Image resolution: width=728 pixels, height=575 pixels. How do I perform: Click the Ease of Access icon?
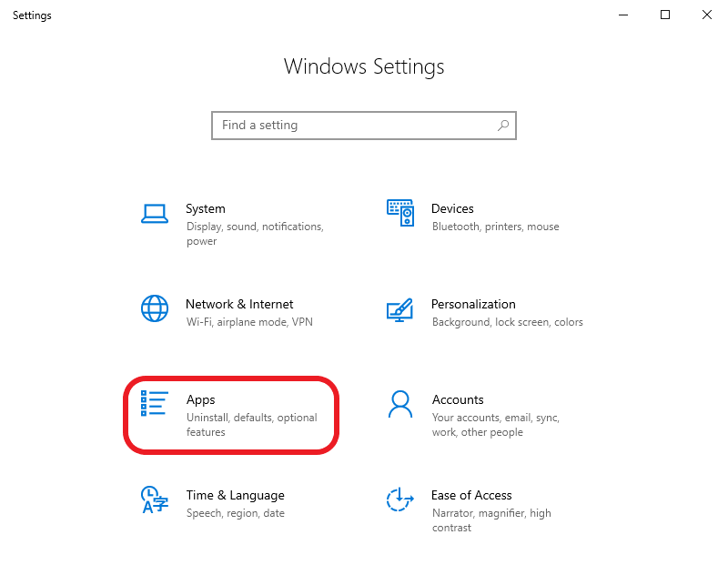(400, 500)
